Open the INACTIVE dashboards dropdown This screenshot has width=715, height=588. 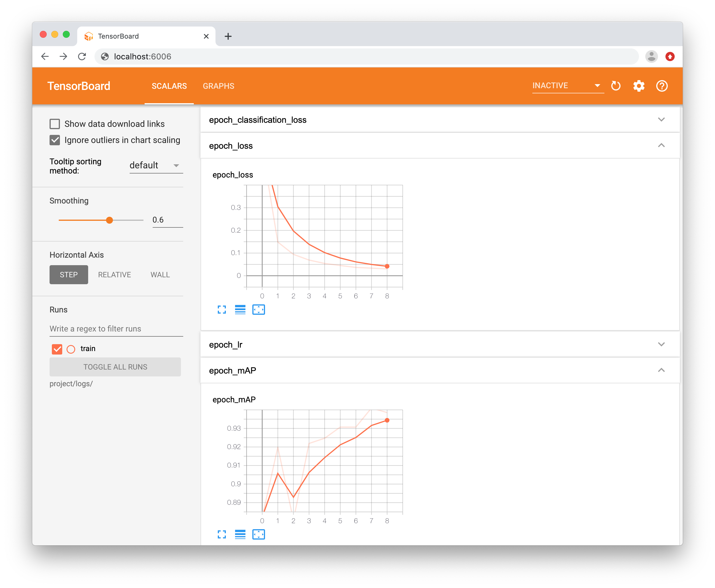pyautogui.click(x=568, y=86)
